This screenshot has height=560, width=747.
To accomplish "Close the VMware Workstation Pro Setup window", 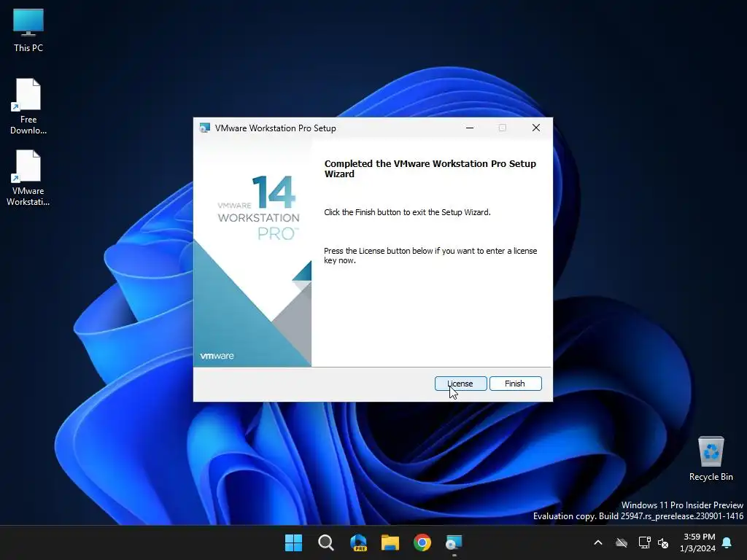I will [x=536, y=128].
